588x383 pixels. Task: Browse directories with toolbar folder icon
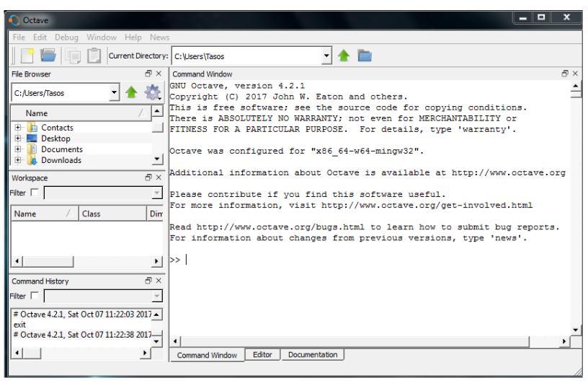click(365, 56)
